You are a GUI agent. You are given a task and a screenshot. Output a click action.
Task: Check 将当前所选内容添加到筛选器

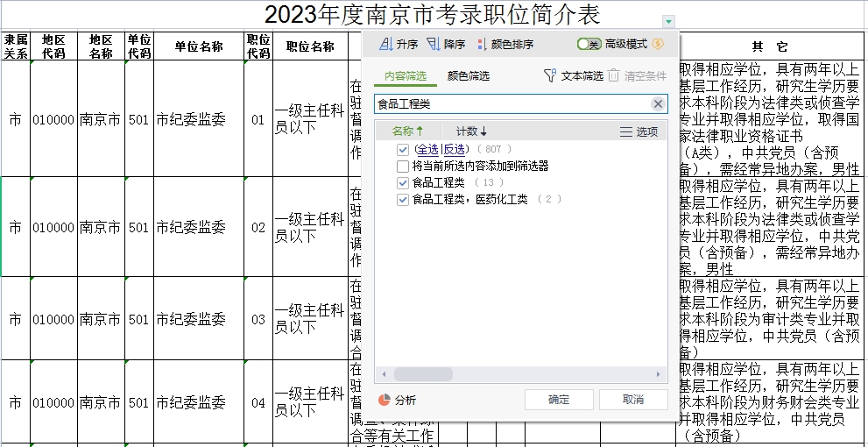[402, 167]
